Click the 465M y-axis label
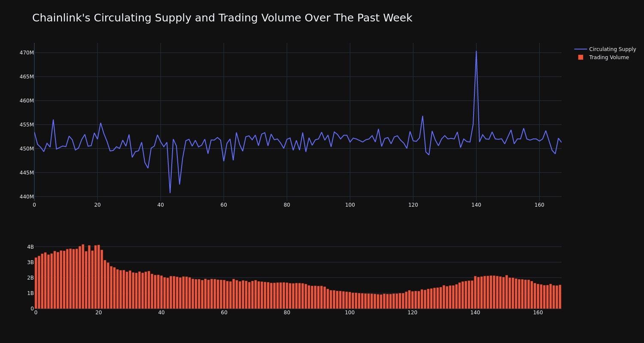 pos(27,77)
